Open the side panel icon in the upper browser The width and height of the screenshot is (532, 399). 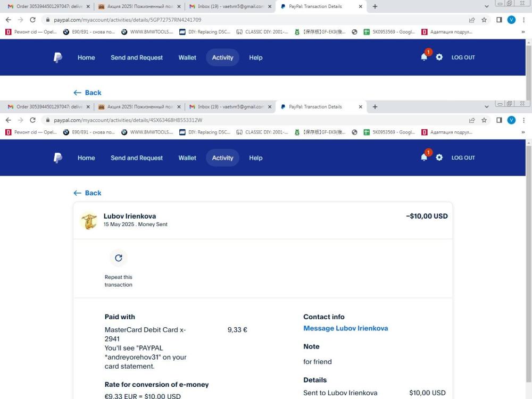click(499, 20)
